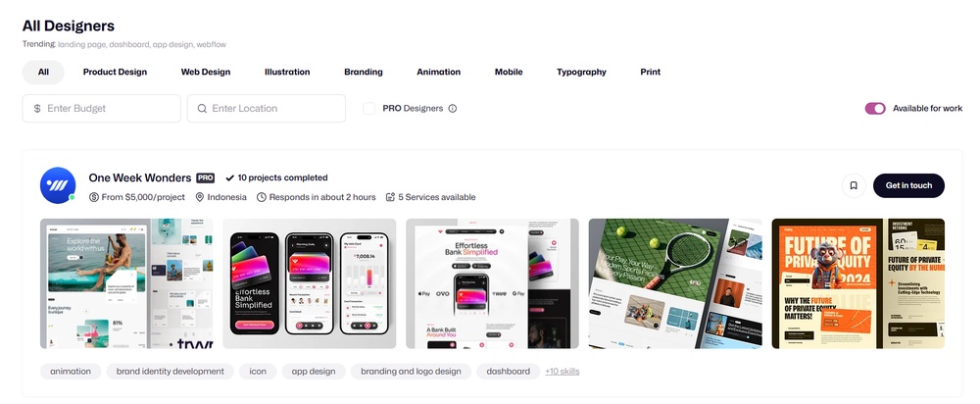This screenshot has width=980, height=404.
Task: Select the Product Design tab
Action: (115, 72)
